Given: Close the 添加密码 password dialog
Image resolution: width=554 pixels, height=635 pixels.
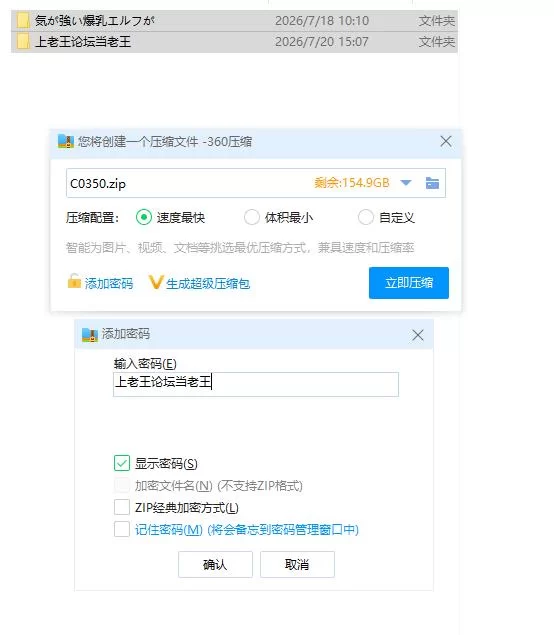Looking at the screenshot, I should click(418, 335).
